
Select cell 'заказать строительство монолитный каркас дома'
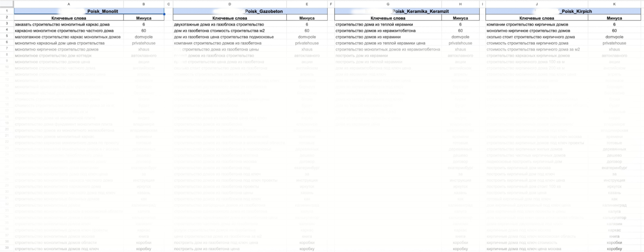click(69, 24)
